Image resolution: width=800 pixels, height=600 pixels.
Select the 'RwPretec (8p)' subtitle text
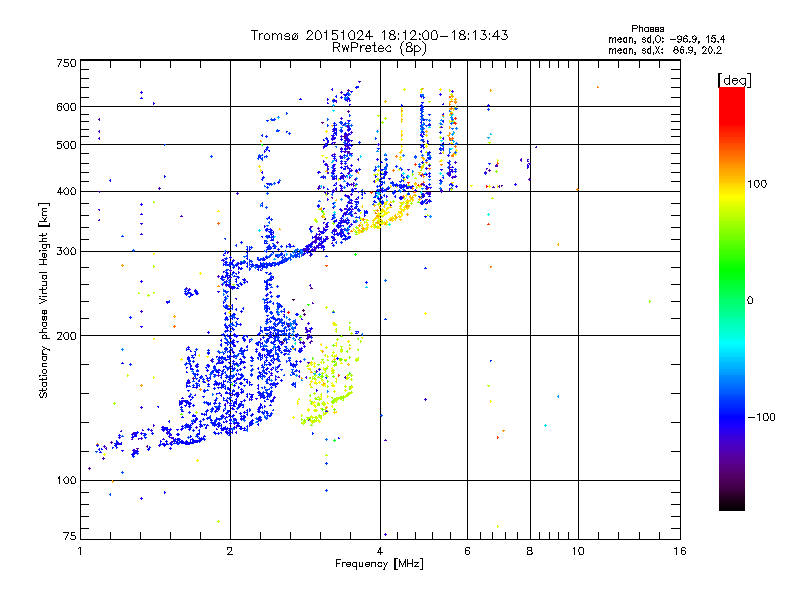pos(379,48)
